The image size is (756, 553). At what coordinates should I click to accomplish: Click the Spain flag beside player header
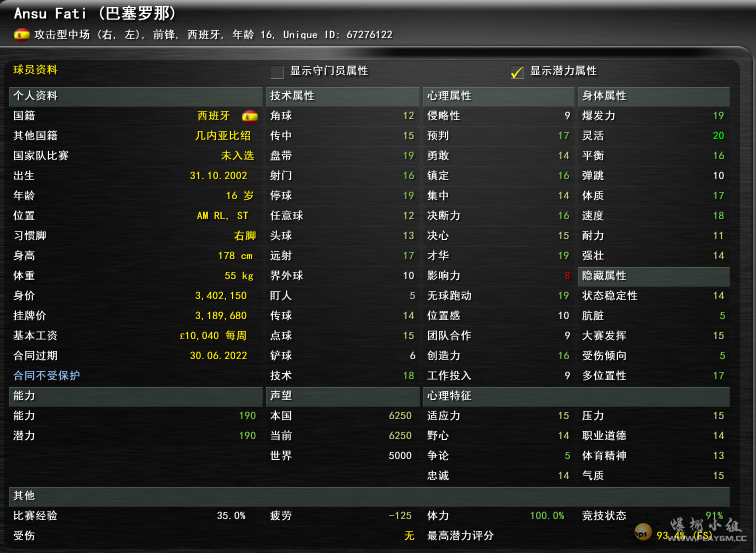point(22,35)
